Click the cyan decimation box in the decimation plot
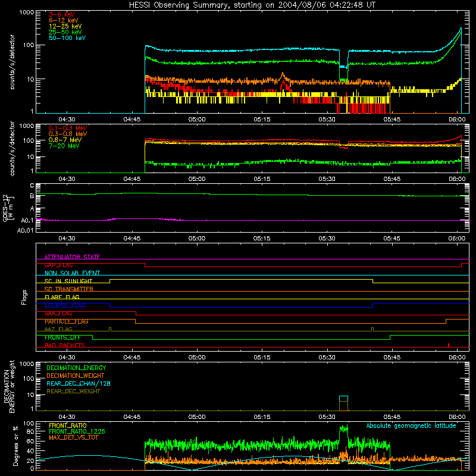 (343, 399)
